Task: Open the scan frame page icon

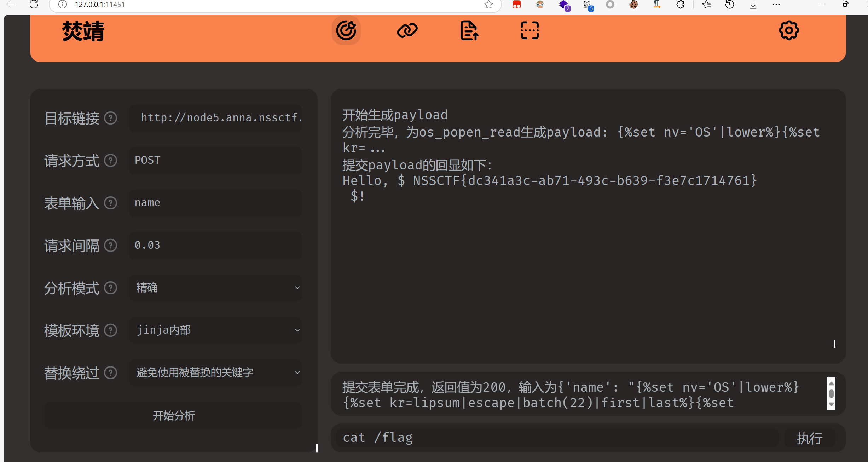Action: coord(530,30)
